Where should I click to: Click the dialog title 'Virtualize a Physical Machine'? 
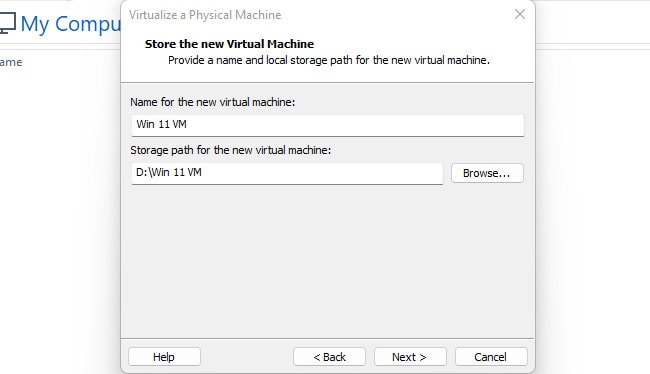pos(205,15)
